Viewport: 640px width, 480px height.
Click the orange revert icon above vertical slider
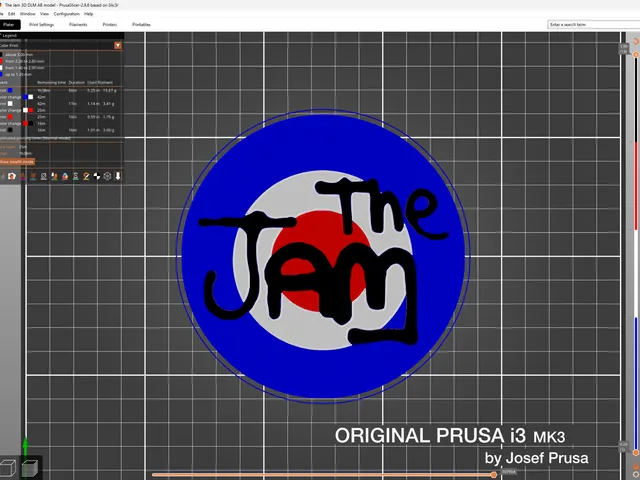636,41
